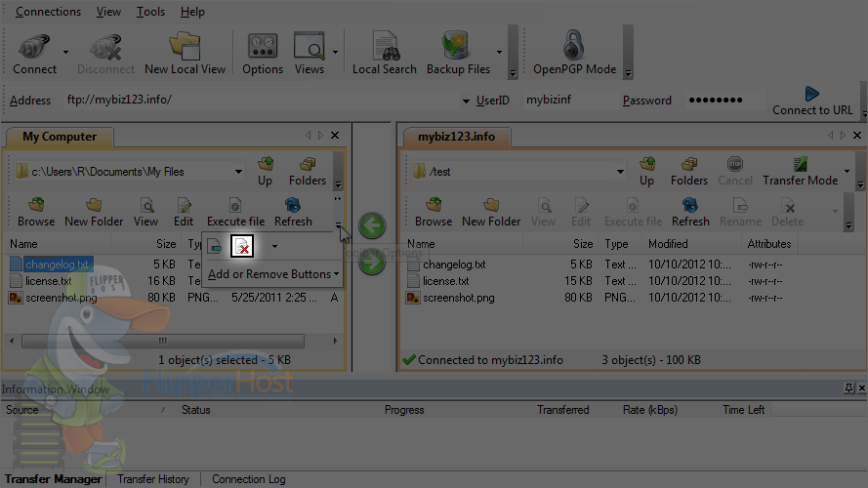Click the right transfer arrow button
The image size is (868, 488).
pyautogui.click(x=371, y=263)
